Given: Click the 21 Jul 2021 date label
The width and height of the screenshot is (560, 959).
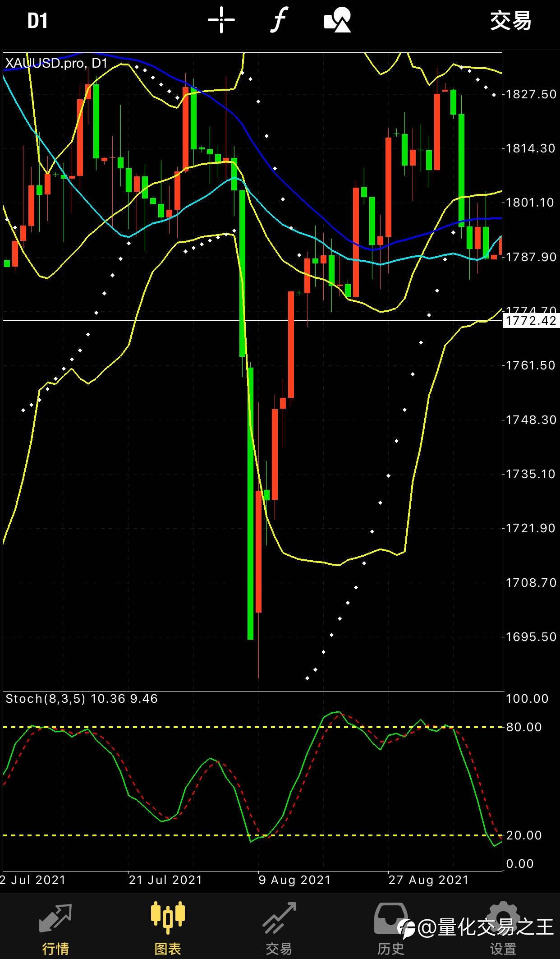Looking at the screenshot, I should pos(165,880).
